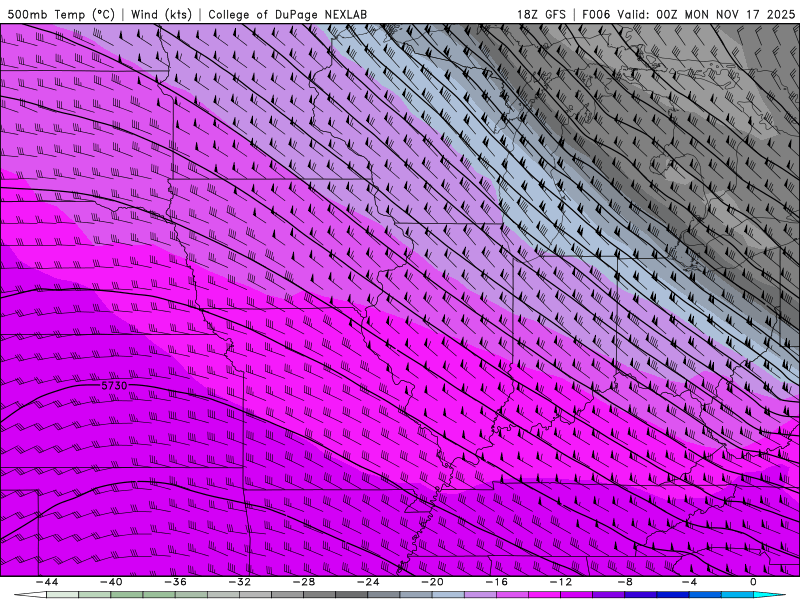This screenshot has width=800, height=600.
Task: Click the -32 colorbar tick label
Action: 239,582
